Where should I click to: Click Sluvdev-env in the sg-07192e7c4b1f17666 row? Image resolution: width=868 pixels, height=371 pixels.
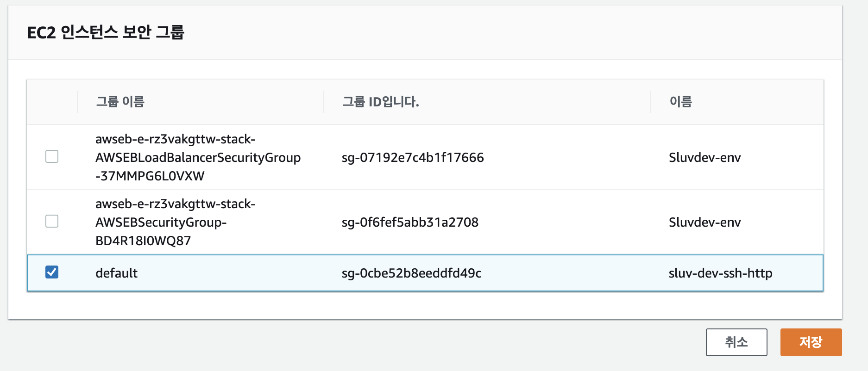click(x=704, y=157)
